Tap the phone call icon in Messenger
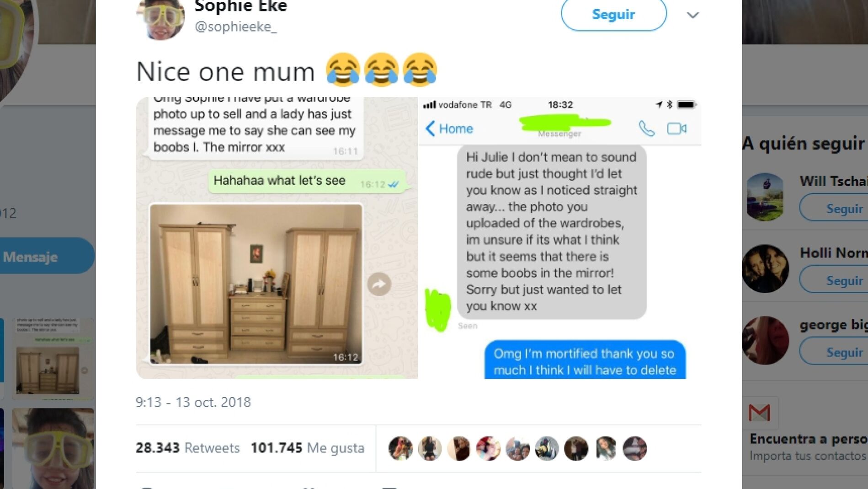 646,129
